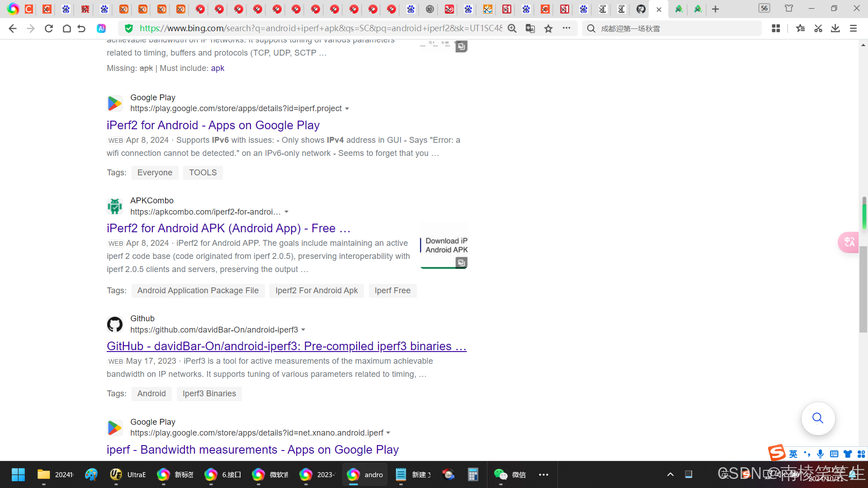This screenshot has height=488, width=868.
Task: Open the browser hamburger menu
Action: (x=853, y=28)
